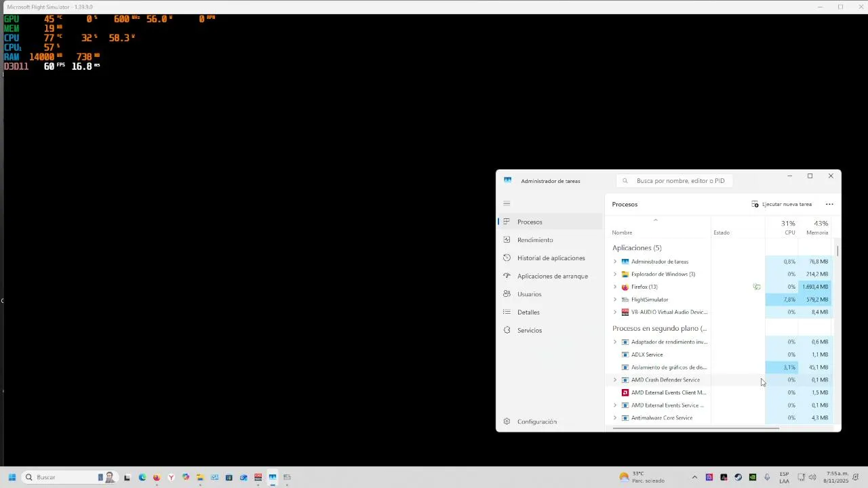Image resolution: width=868 pixels, height=488 pixels.
Task: Click the 7,8% CPU cell of FlightSimulator
Action: point(781,300)
